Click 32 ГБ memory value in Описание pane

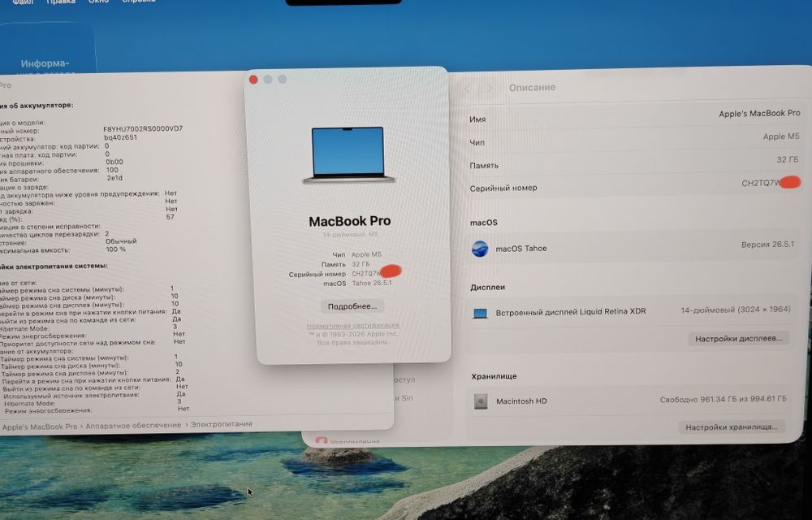(x=787, y=159)
